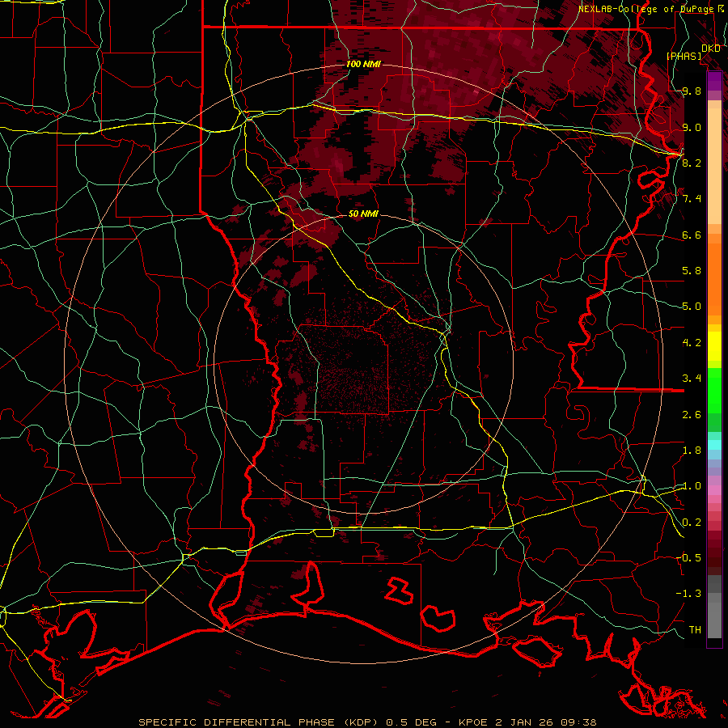
Task: Click the "[PHAS]" legend unit label
Action: [x=684, y=56]
